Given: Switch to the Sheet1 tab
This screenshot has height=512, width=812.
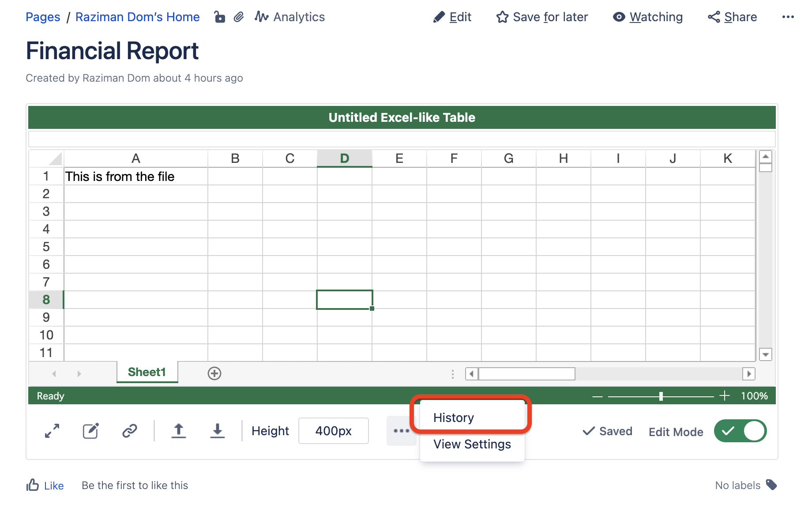Looking at the screenshot, I should [147, 372].
